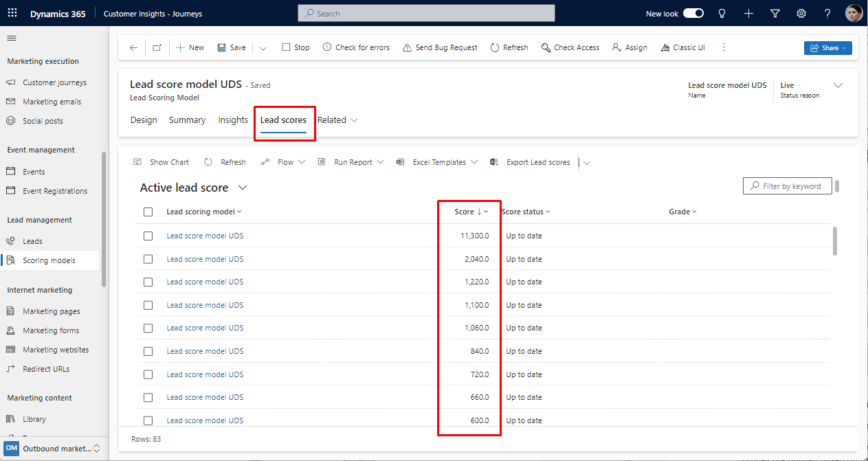The height and width of the screenshot is (461, 868).
Task: Tick the select-all checkbox in grid header
Action: pos(148,212)
